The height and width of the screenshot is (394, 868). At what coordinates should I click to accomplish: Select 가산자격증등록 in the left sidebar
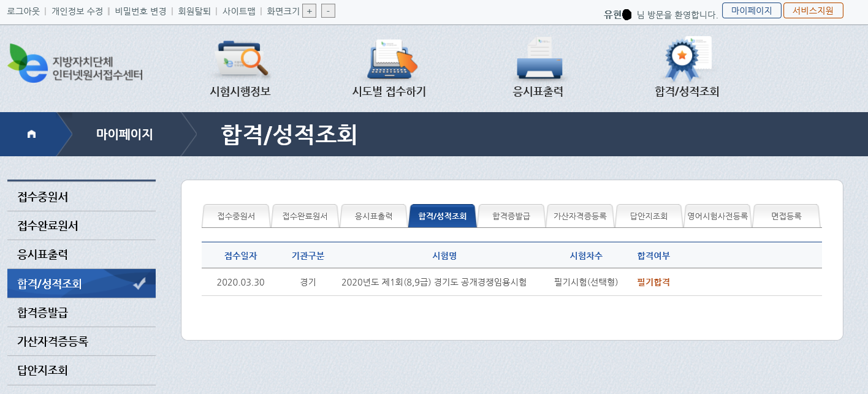pyautogui.click(x=53, y=341)
